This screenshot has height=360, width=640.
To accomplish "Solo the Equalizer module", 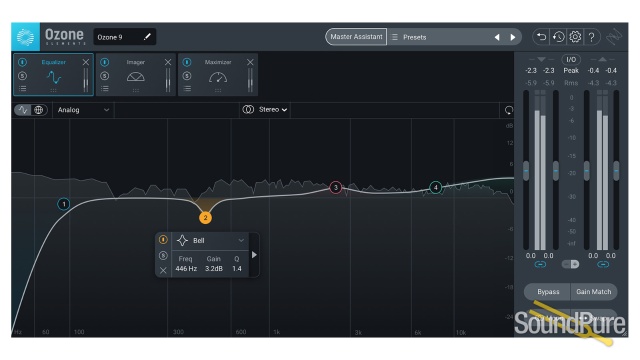I will [x=22, y=76].
